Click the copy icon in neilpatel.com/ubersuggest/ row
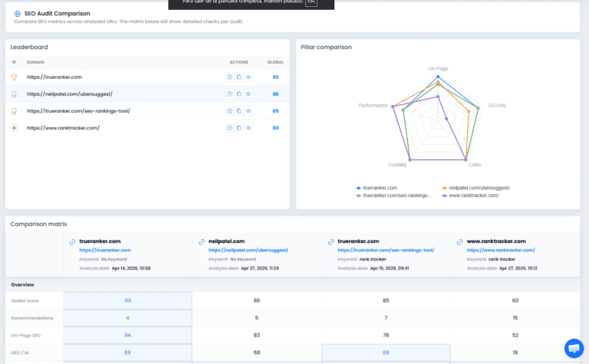Image resolution: width=589 pixels, height=364 pixels. coord(239,93)
